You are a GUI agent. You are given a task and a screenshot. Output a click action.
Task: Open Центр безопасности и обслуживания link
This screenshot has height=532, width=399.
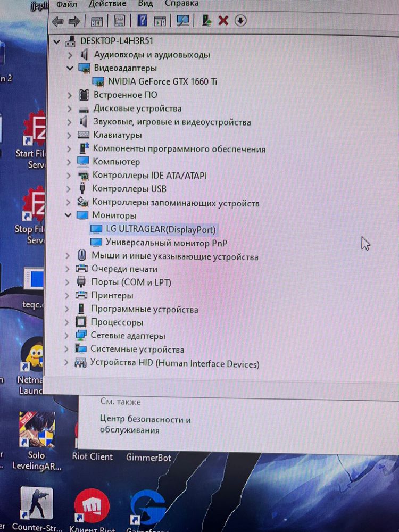coord(145,425)
